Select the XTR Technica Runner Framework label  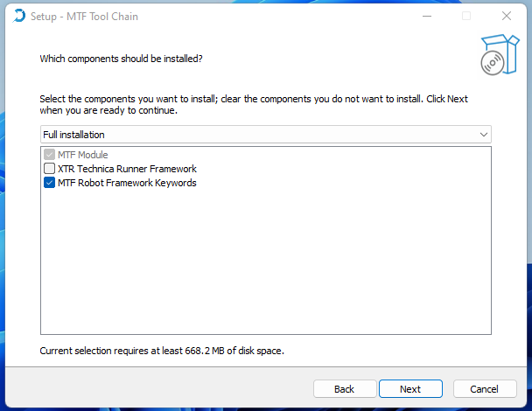127,169
